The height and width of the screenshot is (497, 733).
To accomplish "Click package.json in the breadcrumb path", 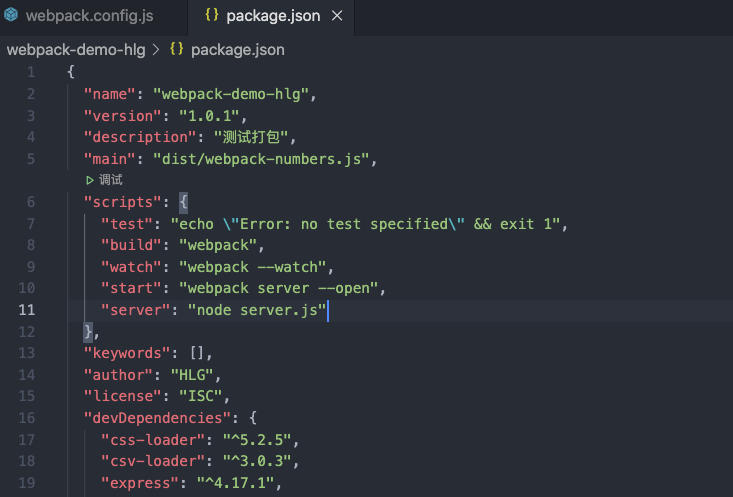I will coord(237,50).
